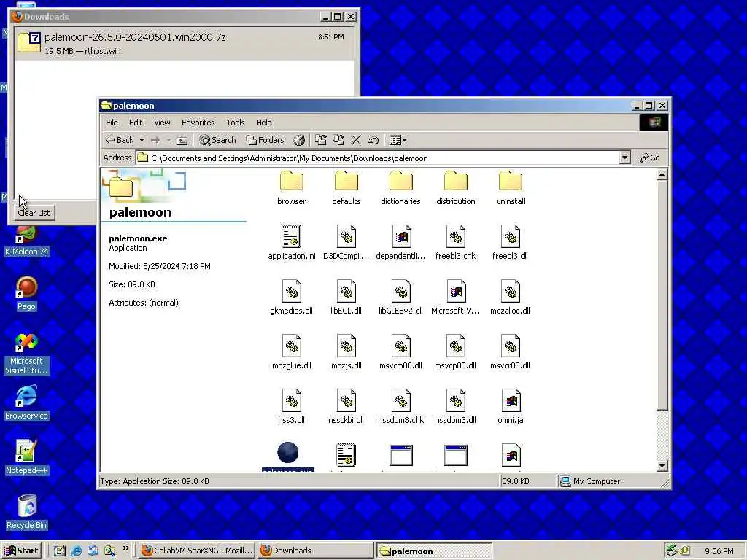Click the scroll down arrow in file list
Viewport: 747px width, 560px height.
(x=662, y=466)
